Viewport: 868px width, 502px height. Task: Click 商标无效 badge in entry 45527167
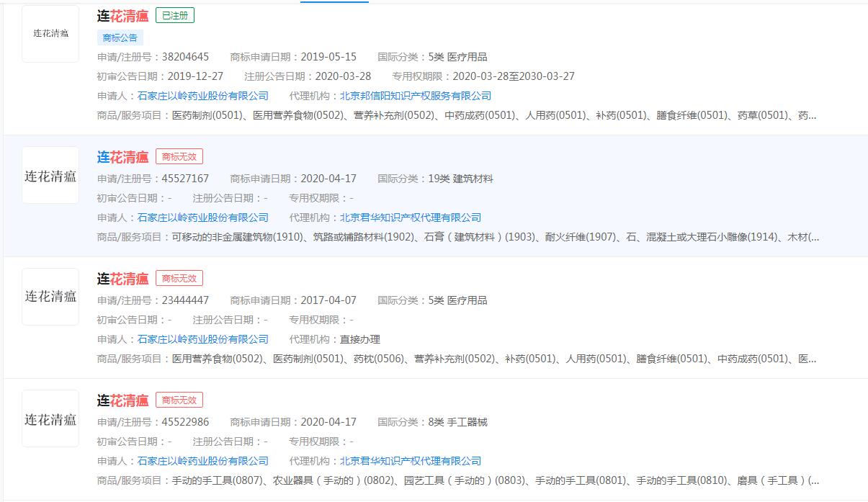click(179, 156)
